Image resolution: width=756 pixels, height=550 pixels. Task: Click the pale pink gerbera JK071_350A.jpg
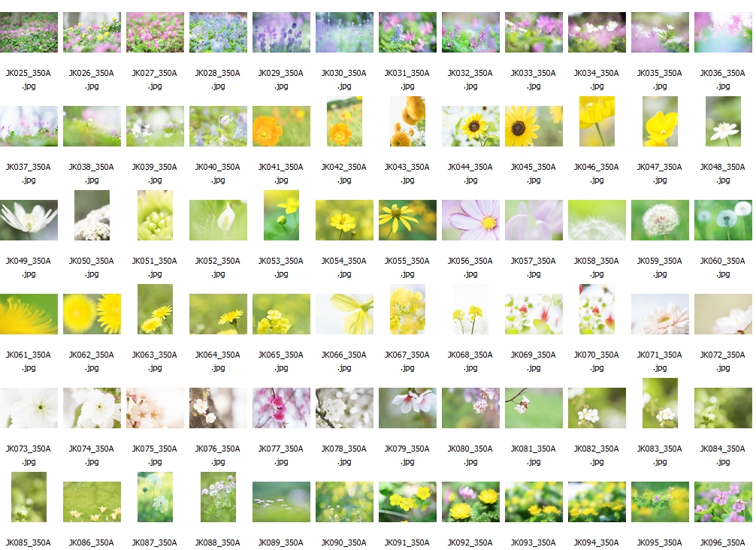(660, 314)
